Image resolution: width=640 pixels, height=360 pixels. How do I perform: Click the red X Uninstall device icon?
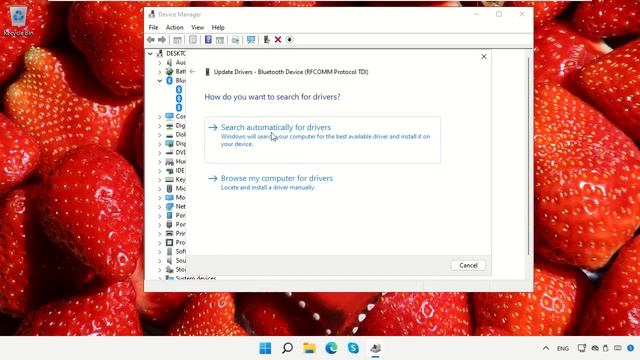pyautogui.click(x=278, y=40)
